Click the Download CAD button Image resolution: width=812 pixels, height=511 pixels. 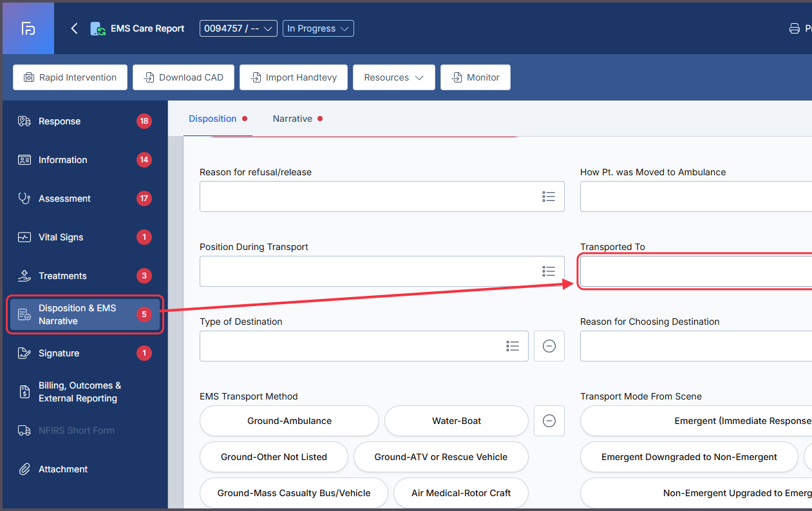(184, 77)
